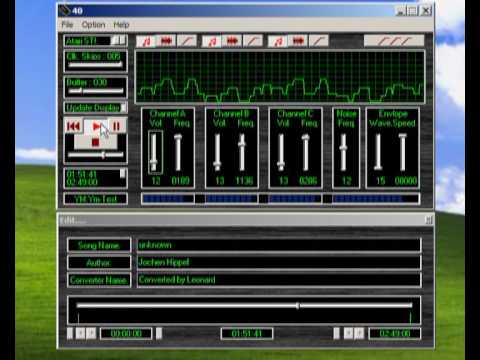Open the Option menu

[x=93, y=25]
